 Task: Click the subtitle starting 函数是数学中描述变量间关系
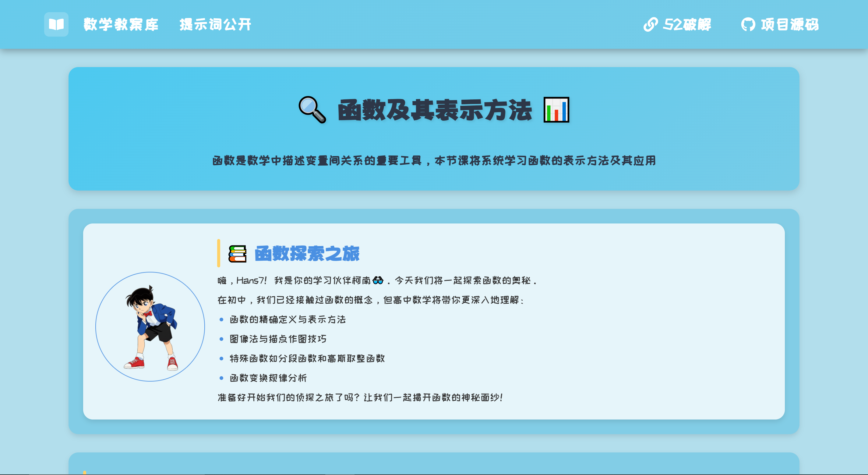point(434,161)
